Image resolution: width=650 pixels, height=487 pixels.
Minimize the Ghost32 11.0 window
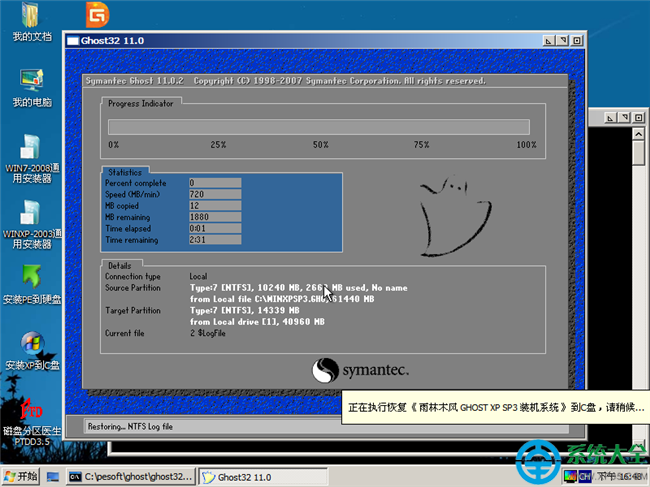[548, 41]
